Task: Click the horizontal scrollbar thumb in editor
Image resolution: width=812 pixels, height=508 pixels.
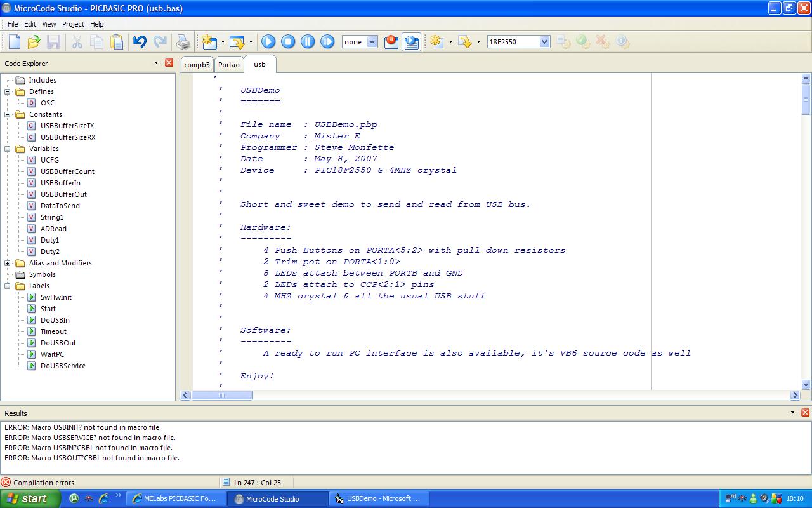Action: [221, 395]
